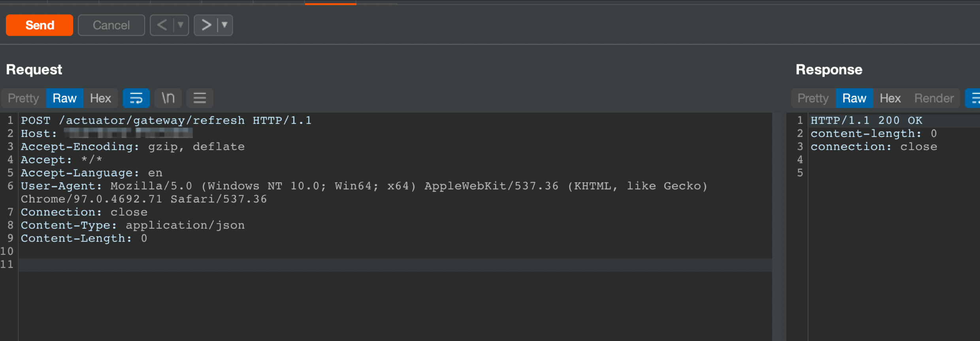Screen dimensions: 980x341
Task: Switch Response view to Pretty tab
Action: click(813, 98)
